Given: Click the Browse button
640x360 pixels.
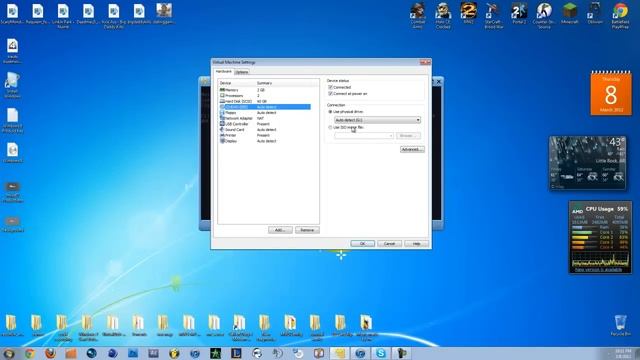Looking at the screenshot, I should (x=408, y=136).
